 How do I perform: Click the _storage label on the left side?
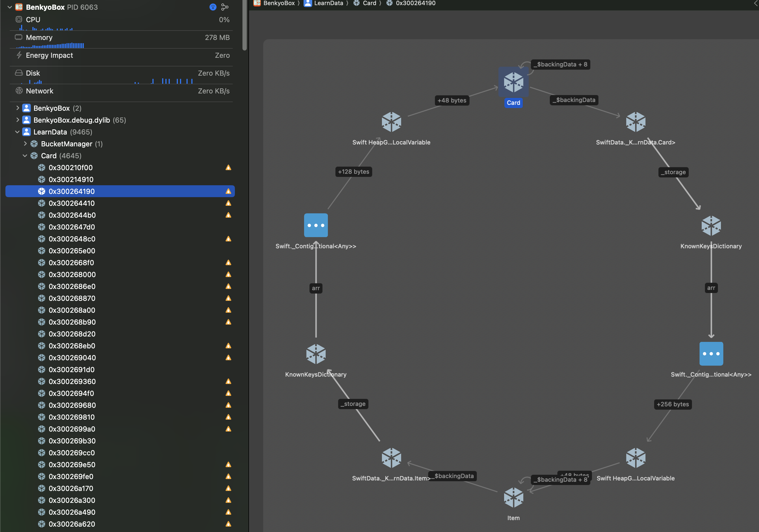click(x=353, y=404)
